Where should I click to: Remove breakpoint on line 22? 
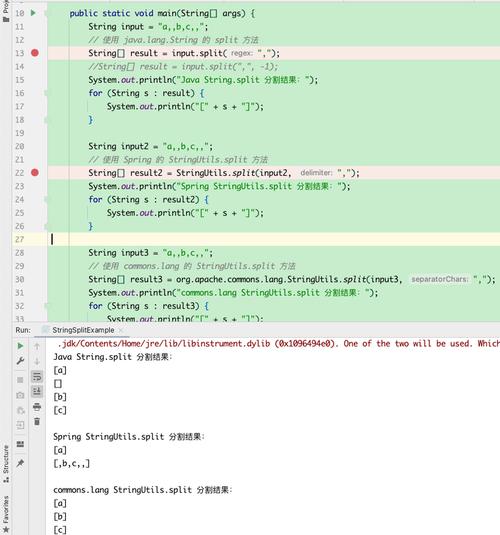[34, 173]
